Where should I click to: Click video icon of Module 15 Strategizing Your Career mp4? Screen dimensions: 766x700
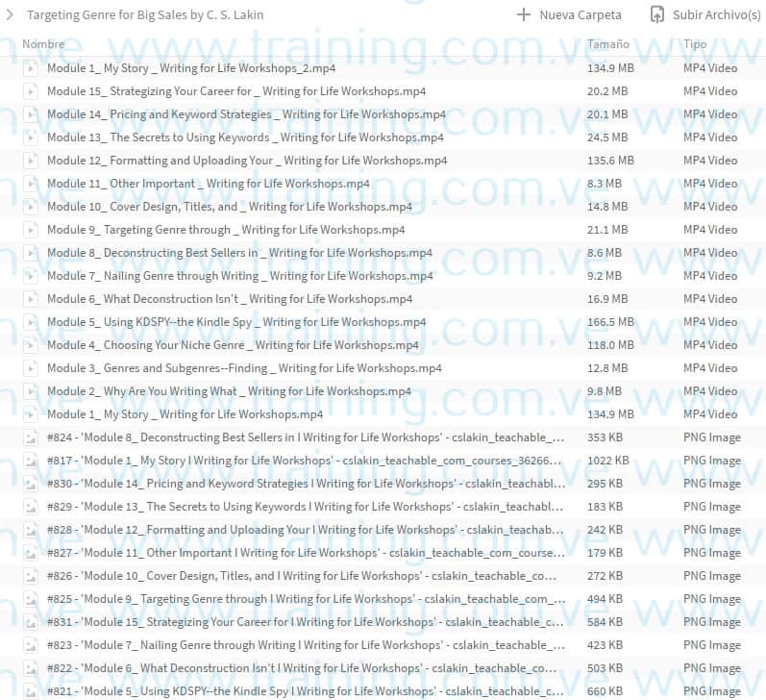coord(31,91)
